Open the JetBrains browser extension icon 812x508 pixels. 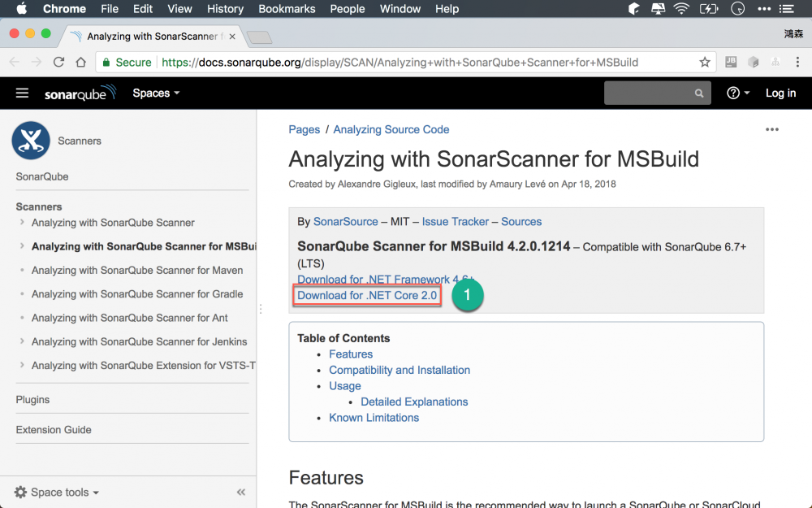coord(732,61)
